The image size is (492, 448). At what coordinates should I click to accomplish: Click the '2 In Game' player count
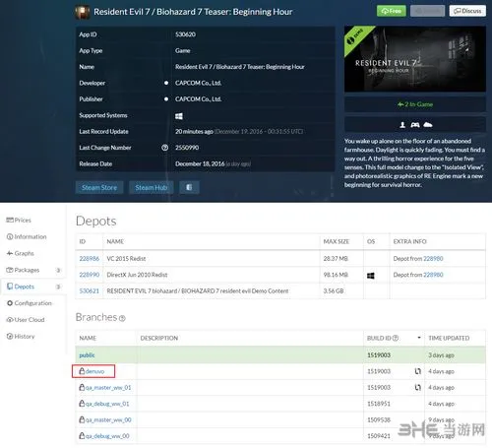(415, 104)
